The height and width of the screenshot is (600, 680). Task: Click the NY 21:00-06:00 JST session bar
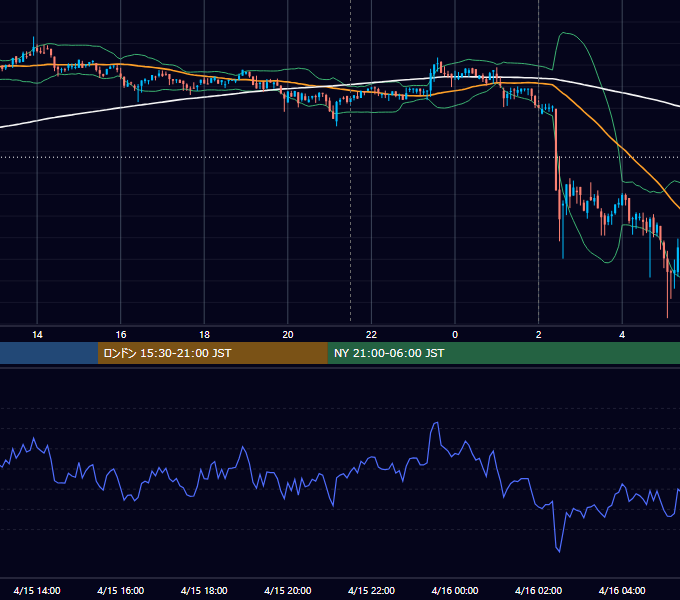503,353
